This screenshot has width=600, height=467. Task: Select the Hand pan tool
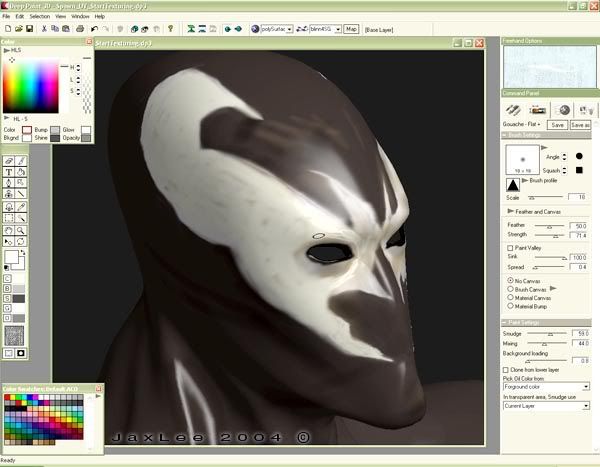9,230
